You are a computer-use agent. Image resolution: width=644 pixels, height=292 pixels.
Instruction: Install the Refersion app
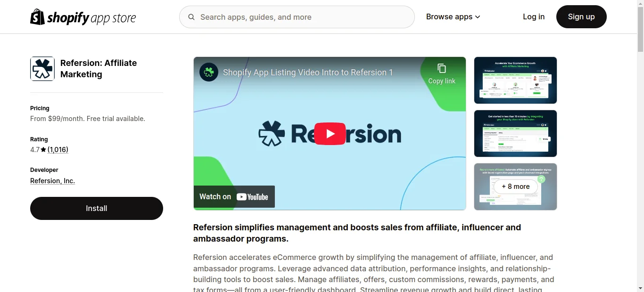point(97,208)
